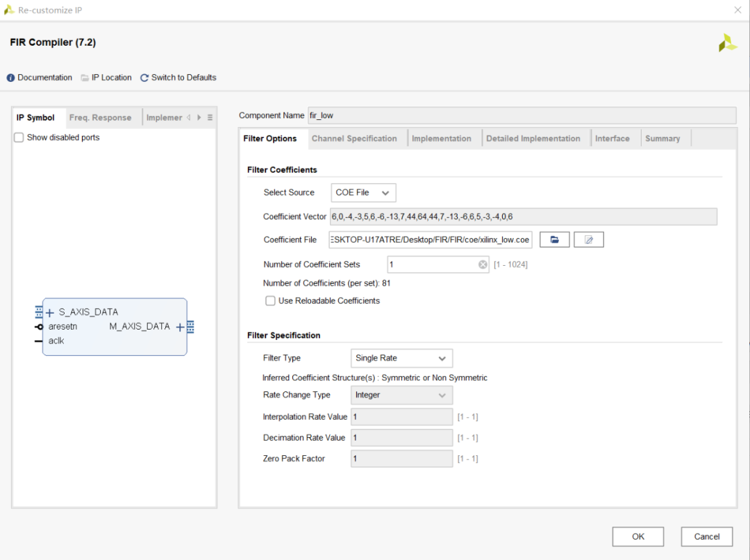
Task: Click the IP Location folder icon
Action: pos(85,78)
